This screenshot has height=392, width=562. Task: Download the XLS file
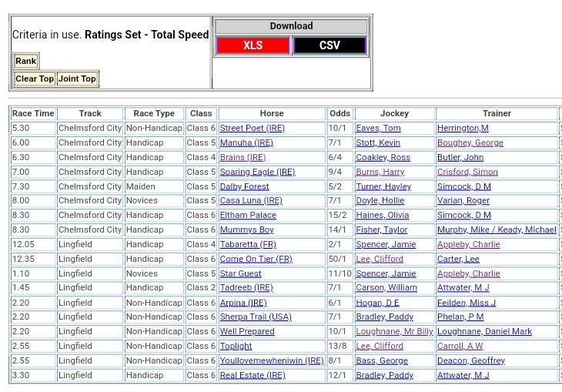(253, 45)
